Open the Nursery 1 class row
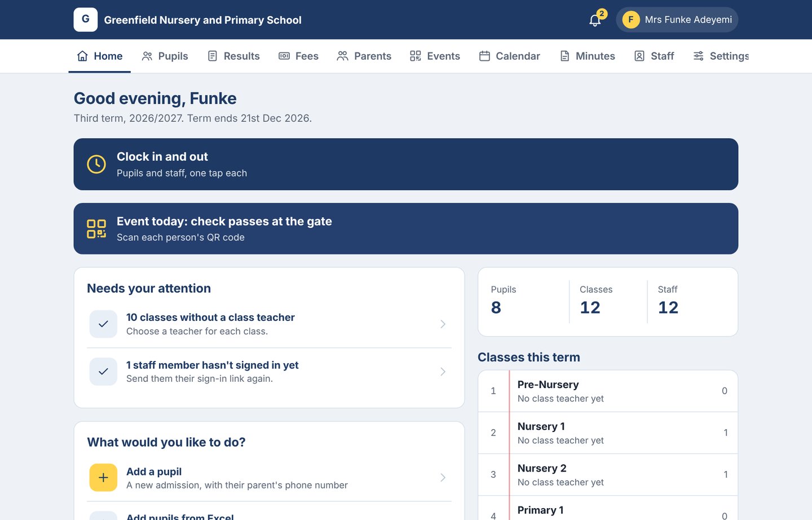812x520 pixels. pyautogui.click(x=608, y=433)
